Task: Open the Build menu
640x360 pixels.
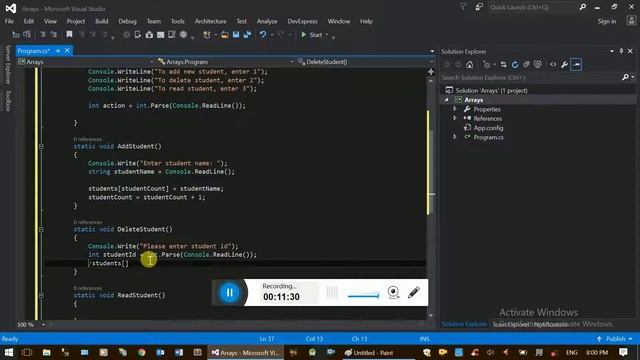Action: click(102, 21)
